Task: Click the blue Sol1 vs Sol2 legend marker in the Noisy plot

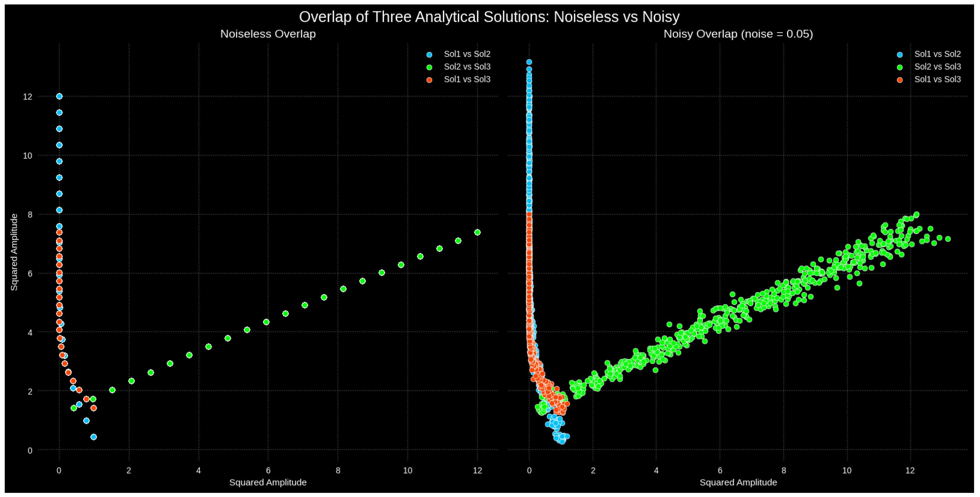Action: [899, 54]
